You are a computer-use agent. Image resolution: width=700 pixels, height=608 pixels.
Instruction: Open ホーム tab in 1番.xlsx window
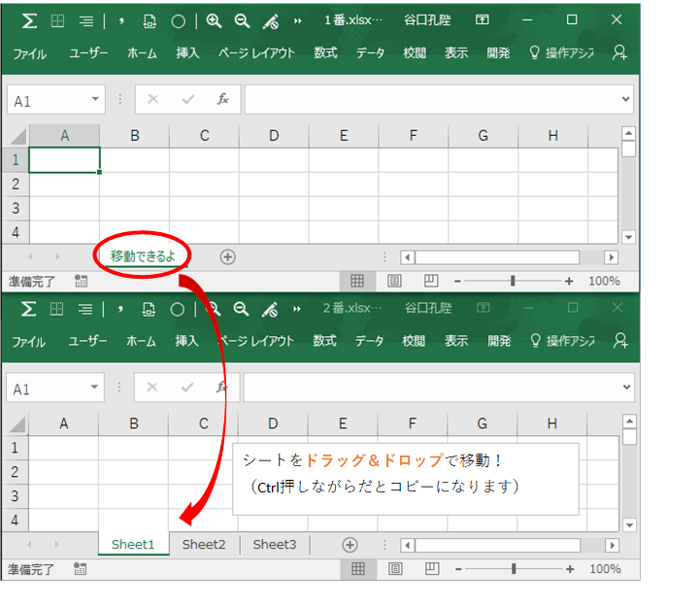142,53
